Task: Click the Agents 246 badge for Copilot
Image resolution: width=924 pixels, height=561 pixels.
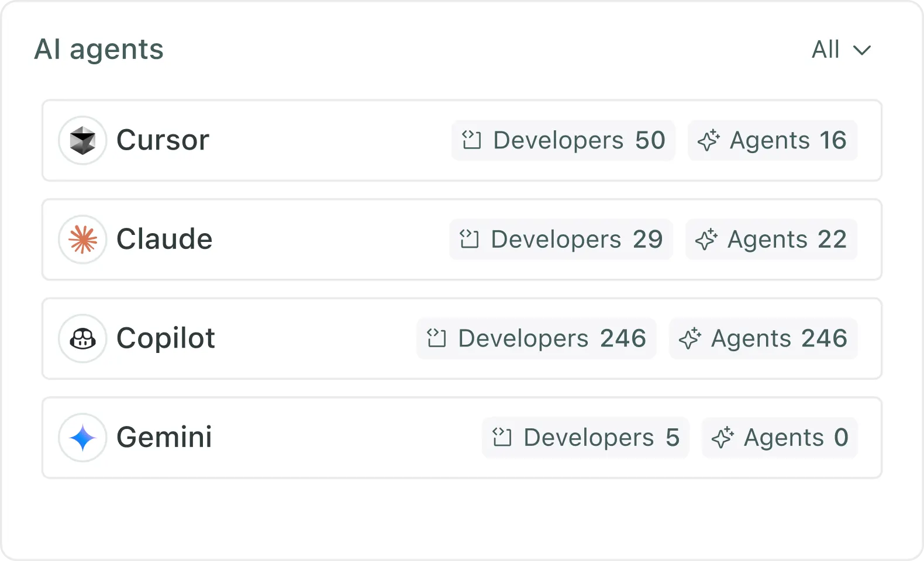Action: click(x=764, y=338)
